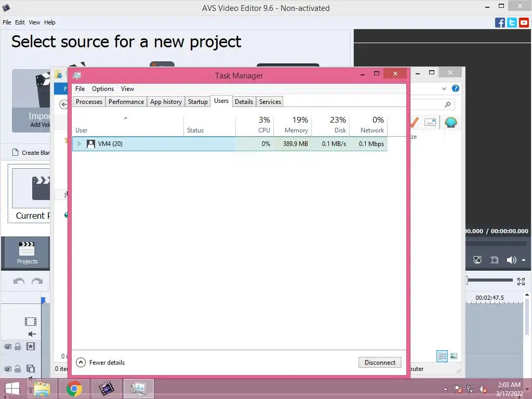Take a snapshot with the camera icon
The image size is (532, 399).
494,260
